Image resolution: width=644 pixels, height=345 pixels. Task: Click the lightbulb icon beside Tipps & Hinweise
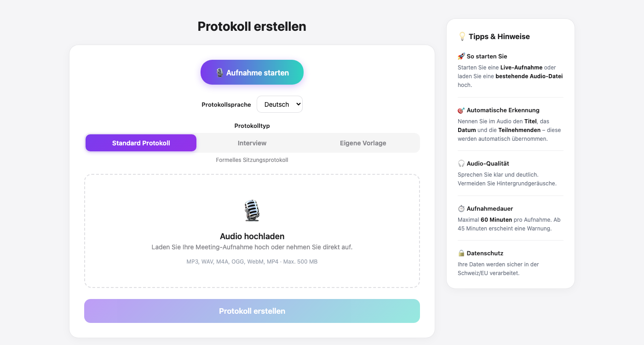point(462,36)
